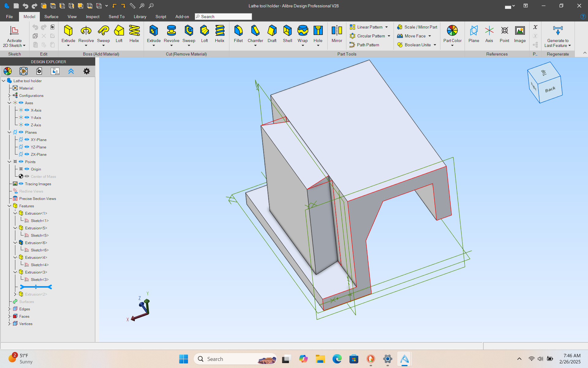Toggle visibility of X-Axis
The height and width of the screenshot is (368, 588).
tap(27, 110)
